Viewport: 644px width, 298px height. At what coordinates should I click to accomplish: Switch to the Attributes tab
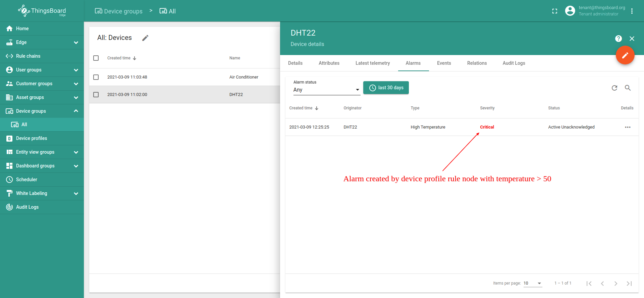[329, 63]
